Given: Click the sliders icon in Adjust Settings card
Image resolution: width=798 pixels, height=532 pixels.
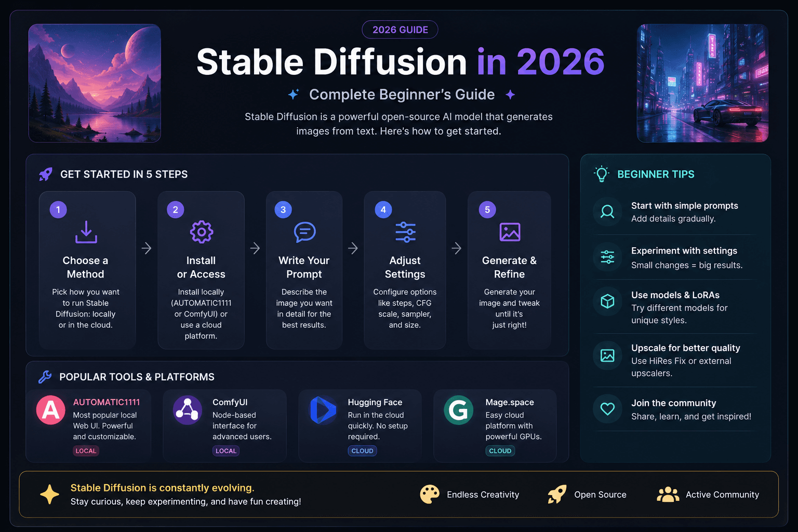Looking at the screenshot, I should 405,232.
